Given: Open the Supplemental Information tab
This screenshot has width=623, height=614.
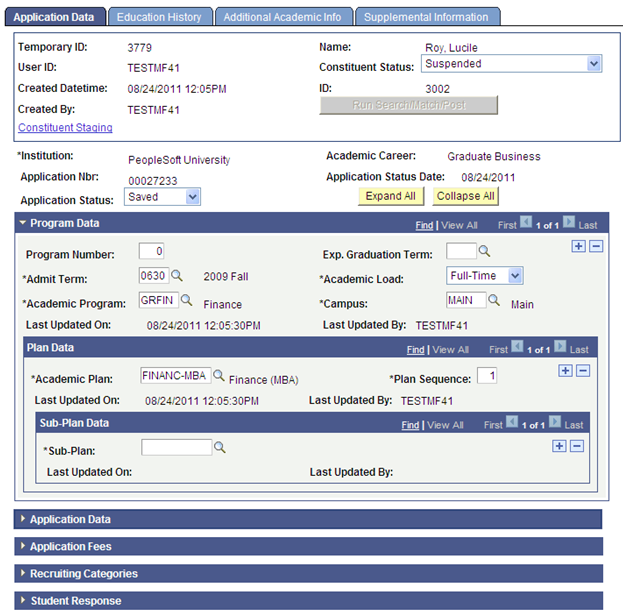Looking at the screenshot, I should pos(427,17).
